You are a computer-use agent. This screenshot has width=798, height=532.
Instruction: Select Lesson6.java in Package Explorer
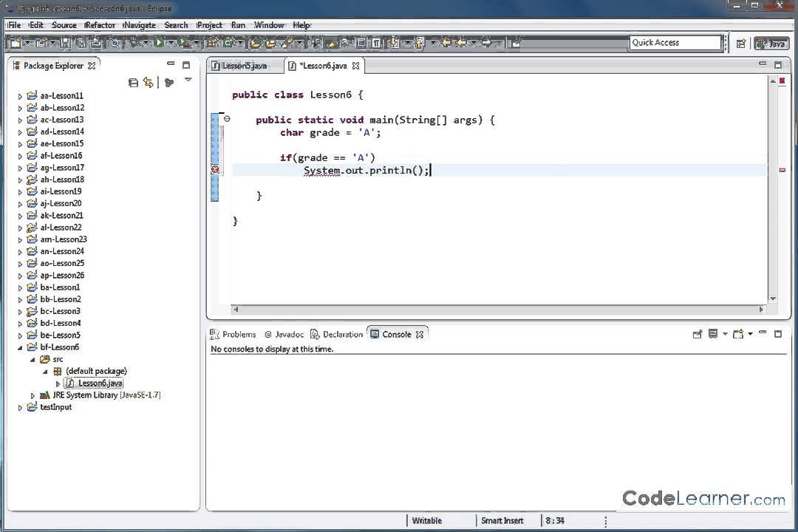[100, 383]
